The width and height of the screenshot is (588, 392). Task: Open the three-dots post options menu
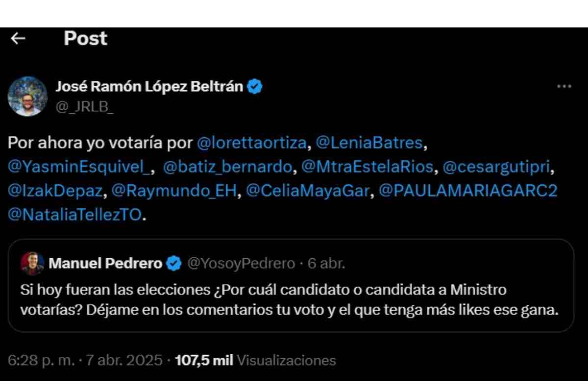coord(564,87)
